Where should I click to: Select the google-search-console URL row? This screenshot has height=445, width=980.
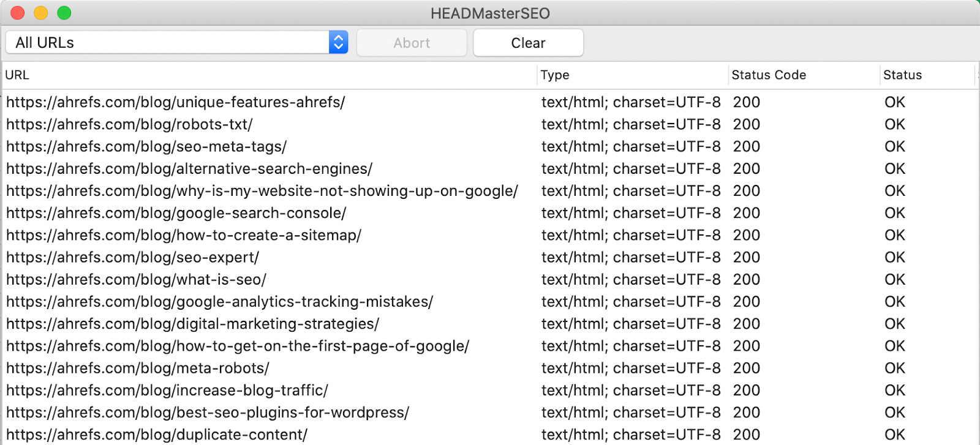[176, 213]
